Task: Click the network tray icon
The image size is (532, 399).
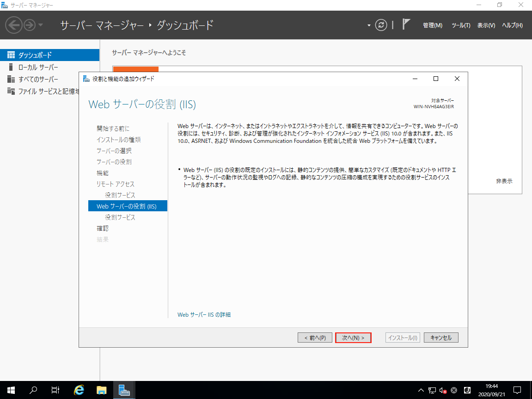Action: tap(432, 390)
